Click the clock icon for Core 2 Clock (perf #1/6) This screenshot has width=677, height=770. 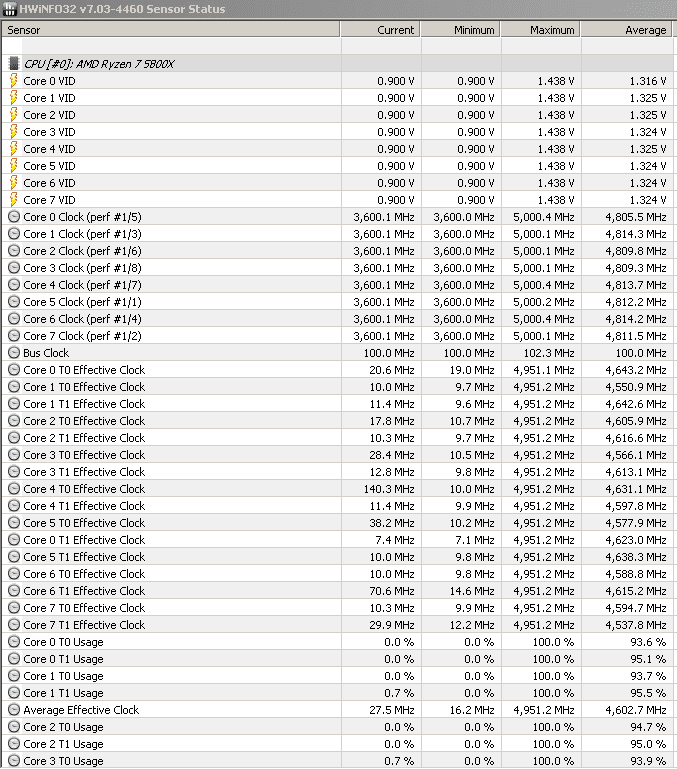point(14,250)
